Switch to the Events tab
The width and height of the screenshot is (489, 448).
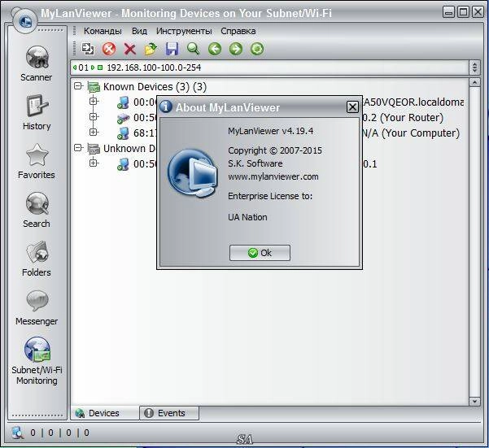(169, 413)
